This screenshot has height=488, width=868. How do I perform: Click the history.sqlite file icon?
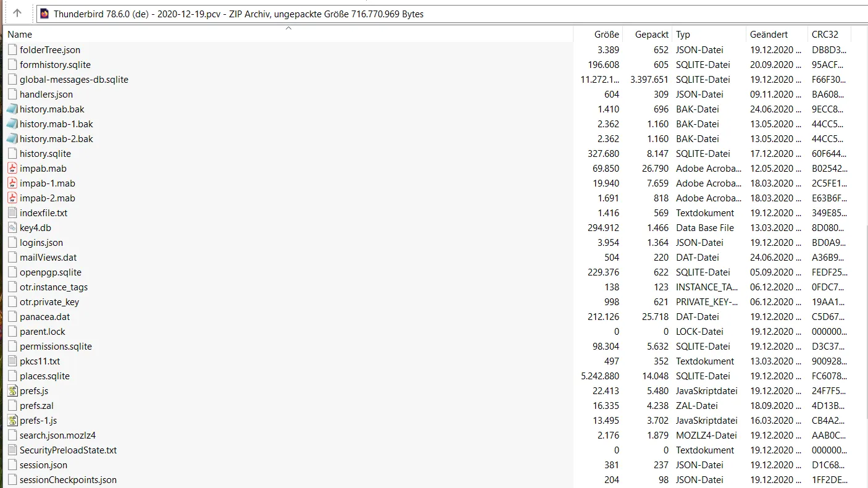tap(12, 153)
